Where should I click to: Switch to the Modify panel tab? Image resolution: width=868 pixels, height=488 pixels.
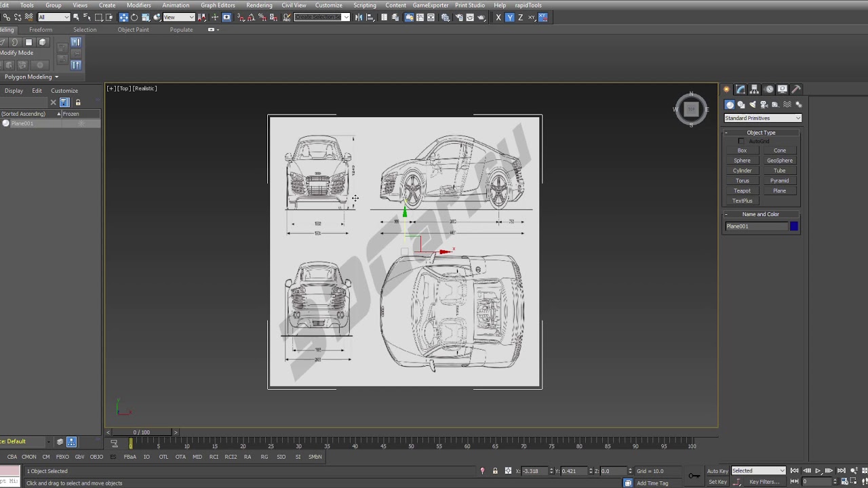741,89
